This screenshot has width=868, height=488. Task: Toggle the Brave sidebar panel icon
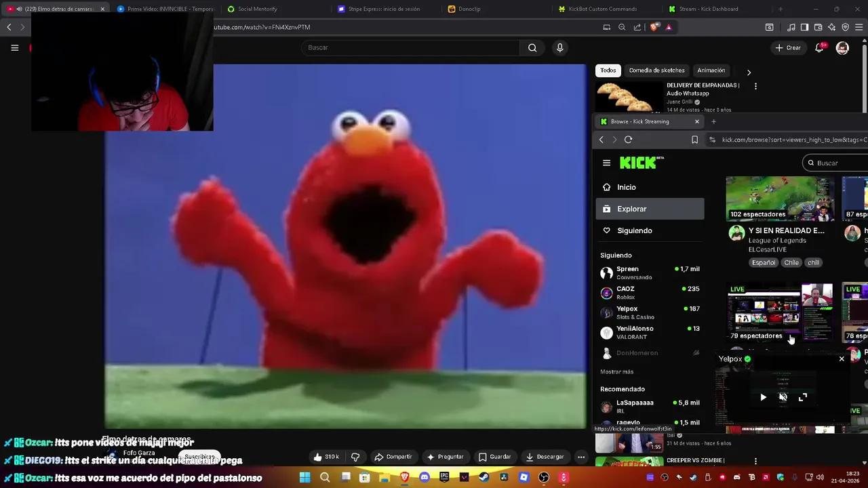pyautogui.click(x=804, y=27)
